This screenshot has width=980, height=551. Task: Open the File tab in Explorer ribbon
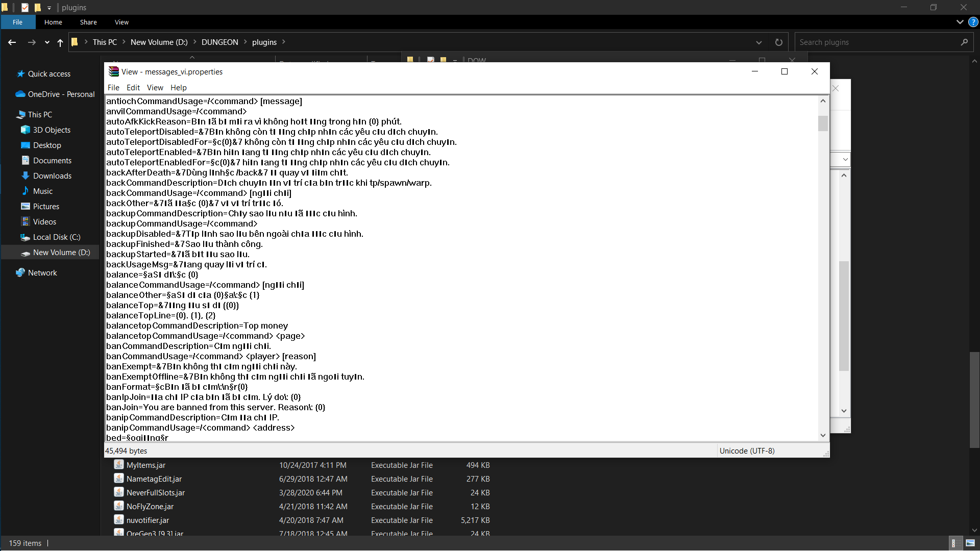tap(18, 22)
